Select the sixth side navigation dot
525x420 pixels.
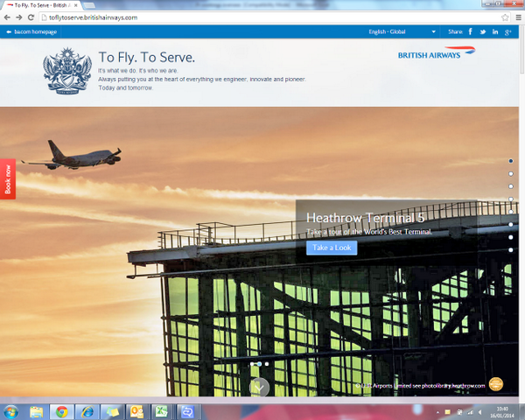511,224
